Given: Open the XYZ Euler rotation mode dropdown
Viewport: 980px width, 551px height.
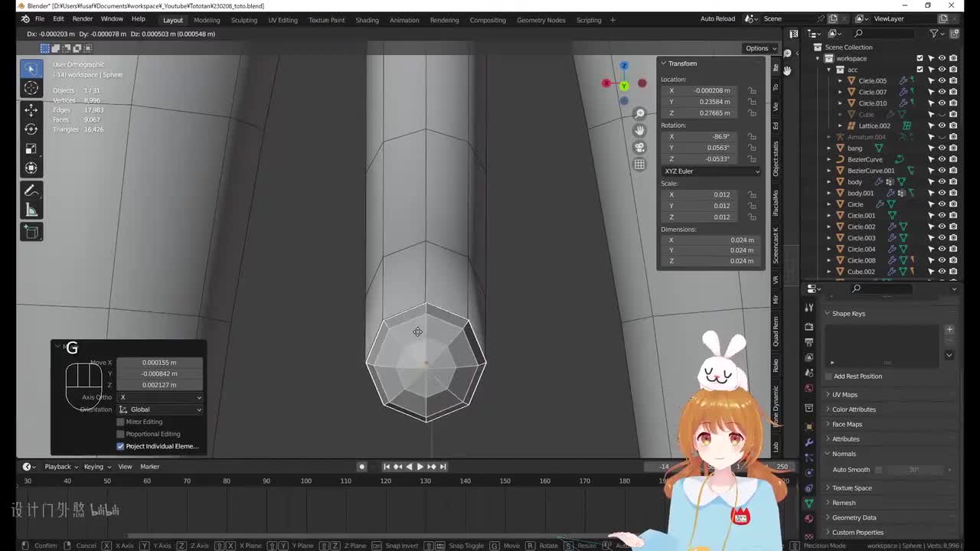Looking at the screenshot, I should (711, 171).
